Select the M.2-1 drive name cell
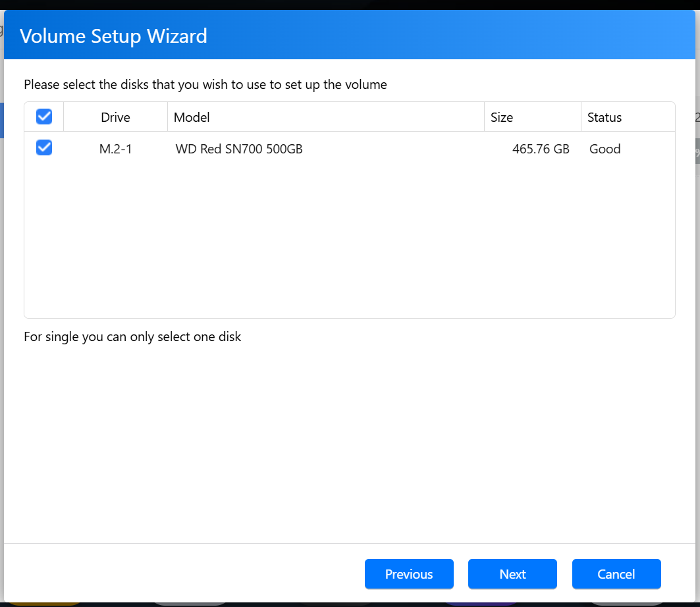Viewport: 700px width, 607px height. coord(115,149)
